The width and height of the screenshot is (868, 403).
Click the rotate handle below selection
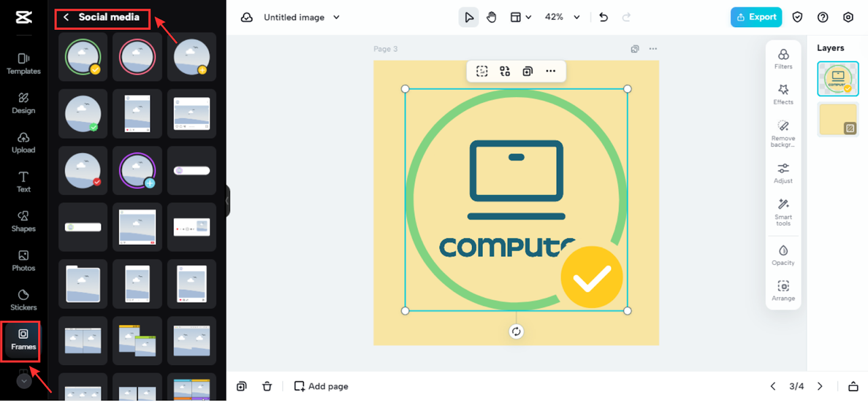516,331
